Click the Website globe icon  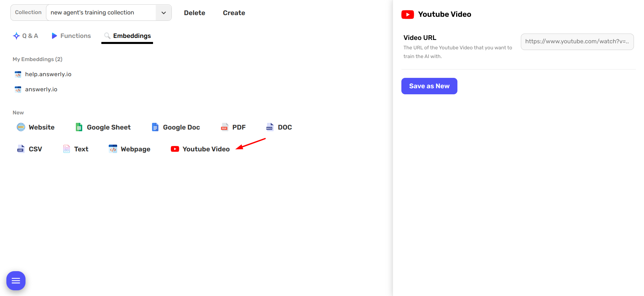point(21,127)
